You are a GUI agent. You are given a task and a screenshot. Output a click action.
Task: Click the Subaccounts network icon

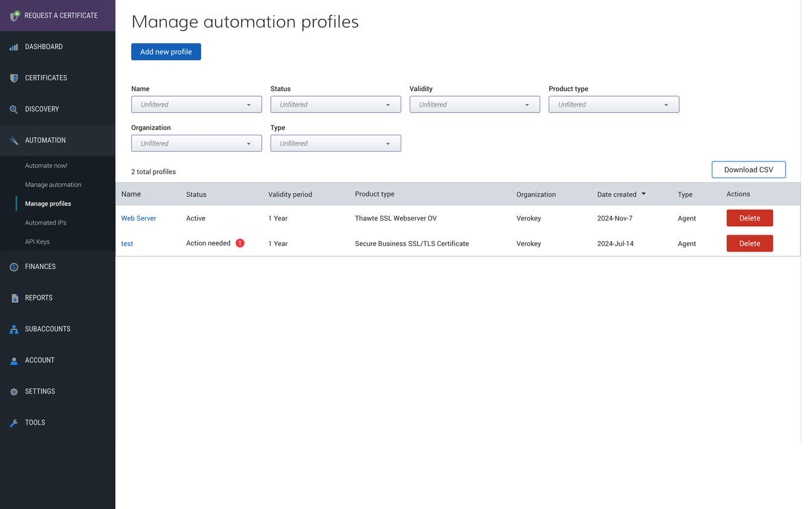[x=13, y=329]
